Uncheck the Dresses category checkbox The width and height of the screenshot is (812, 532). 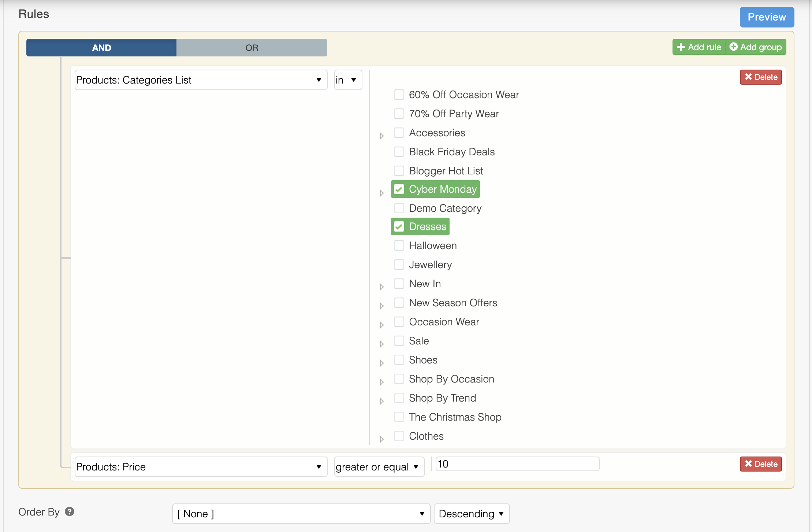pyautogui.click(x=399, y=227)
